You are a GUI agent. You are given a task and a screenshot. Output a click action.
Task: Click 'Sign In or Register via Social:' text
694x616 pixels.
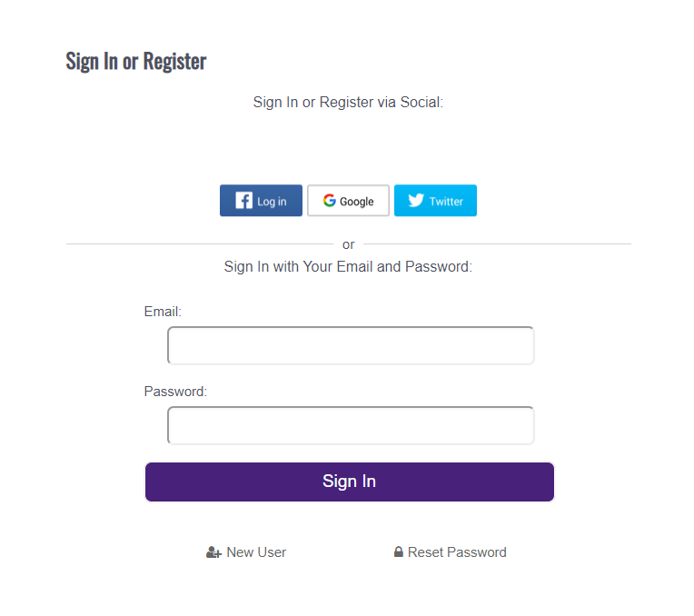click(348, 103)
